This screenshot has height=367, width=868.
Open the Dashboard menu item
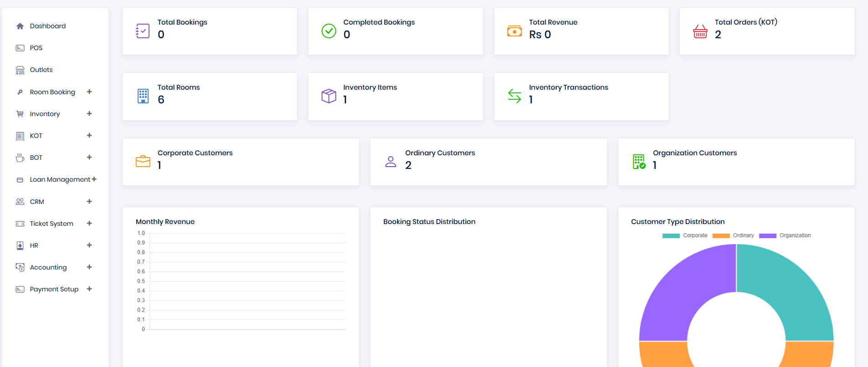48,26
